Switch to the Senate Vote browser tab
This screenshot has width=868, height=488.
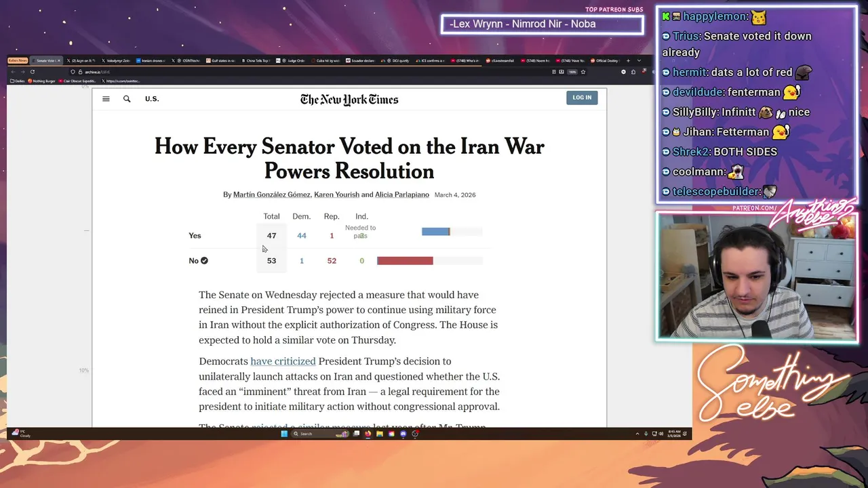click(x=47, y=61)
